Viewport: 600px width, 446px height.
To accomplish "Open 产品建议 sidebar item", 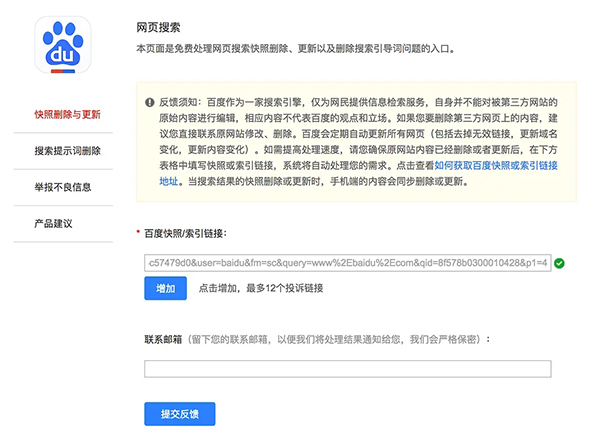I will (53, 223).
